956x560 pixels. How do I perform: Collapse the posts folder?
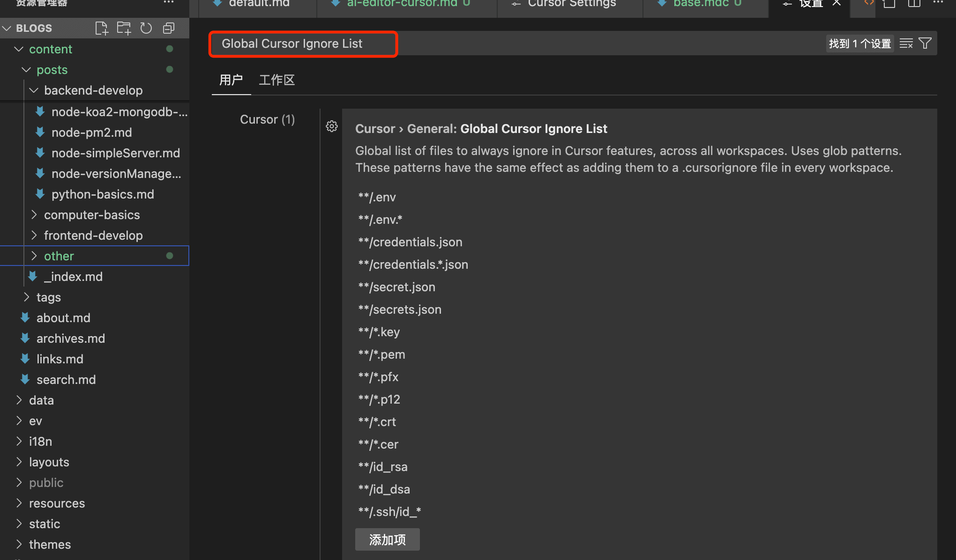95,70
